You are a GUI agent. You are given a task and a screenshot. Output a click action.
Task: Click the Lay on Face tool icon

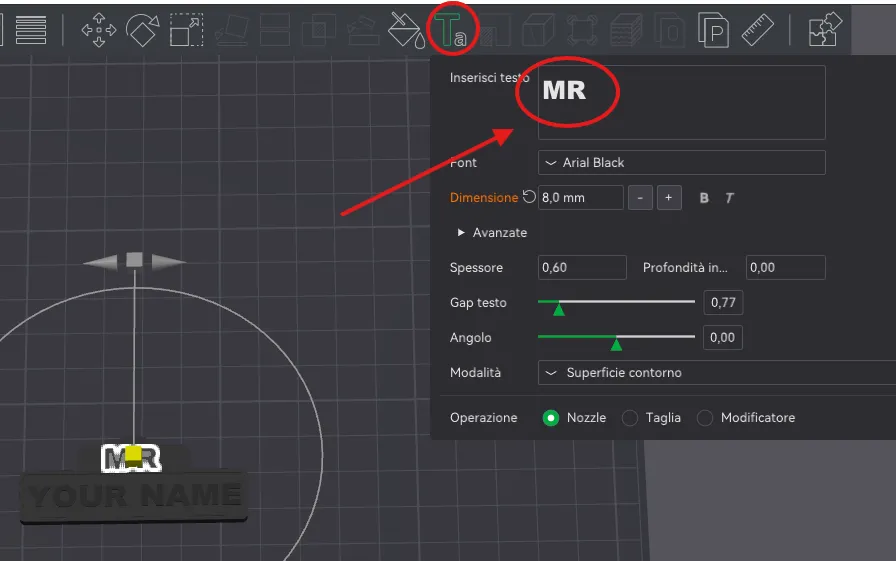tap(231, 30)
